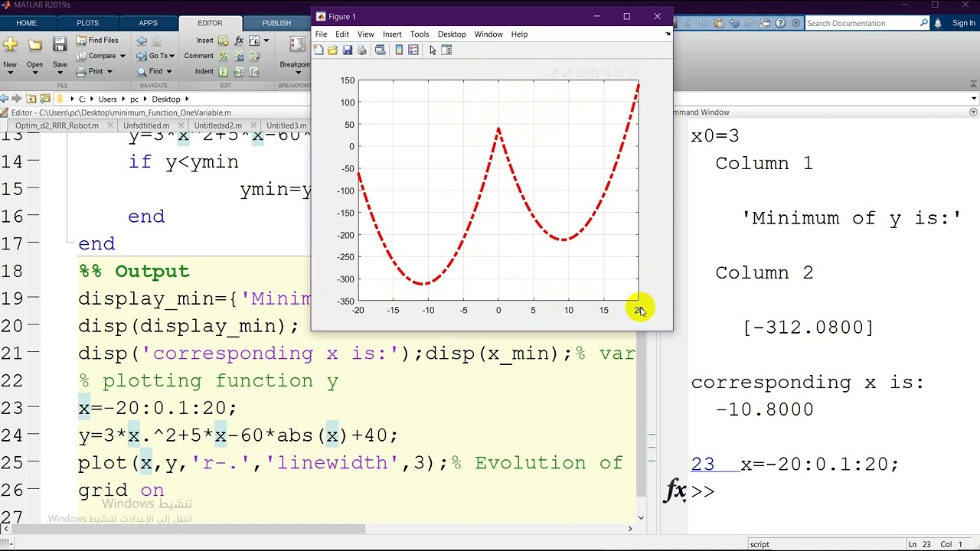The image size is (980, 551).
Task: Open the Save dropdown arrow
Action: pos(60,73)
